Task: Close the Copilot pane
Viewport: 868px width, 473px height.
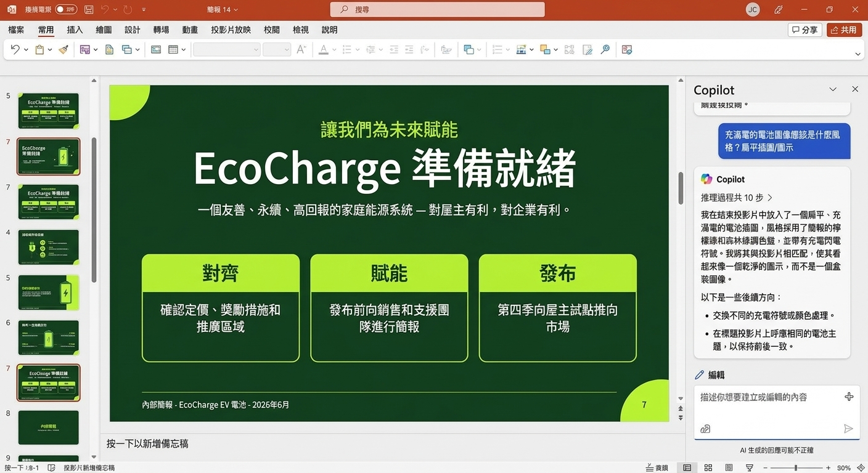Action: coord(855,89)
